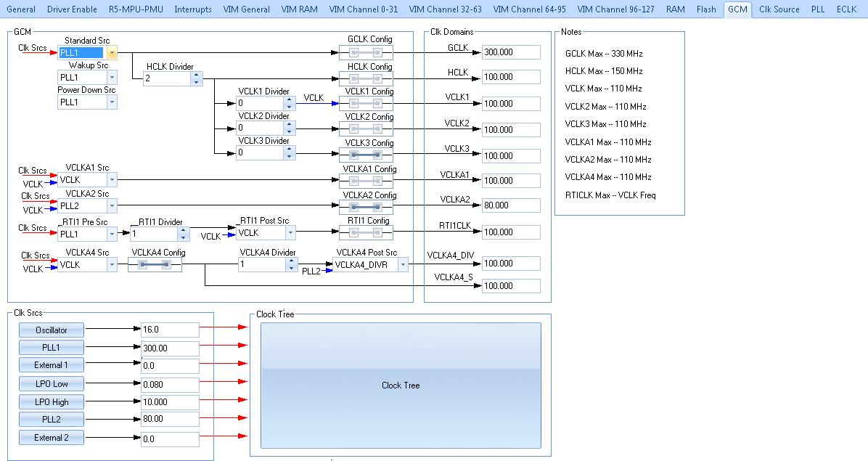Screen dimensions: 868x461
Task: Switch to the PLL tab
Action: [x=818, y=9]
